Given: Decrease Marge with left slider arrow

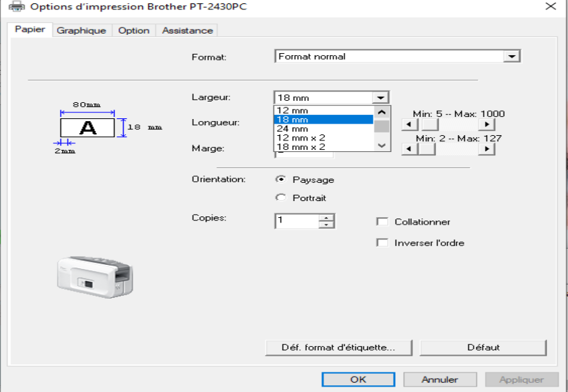Looking at the screenshot, I should (x=409, y=149).
